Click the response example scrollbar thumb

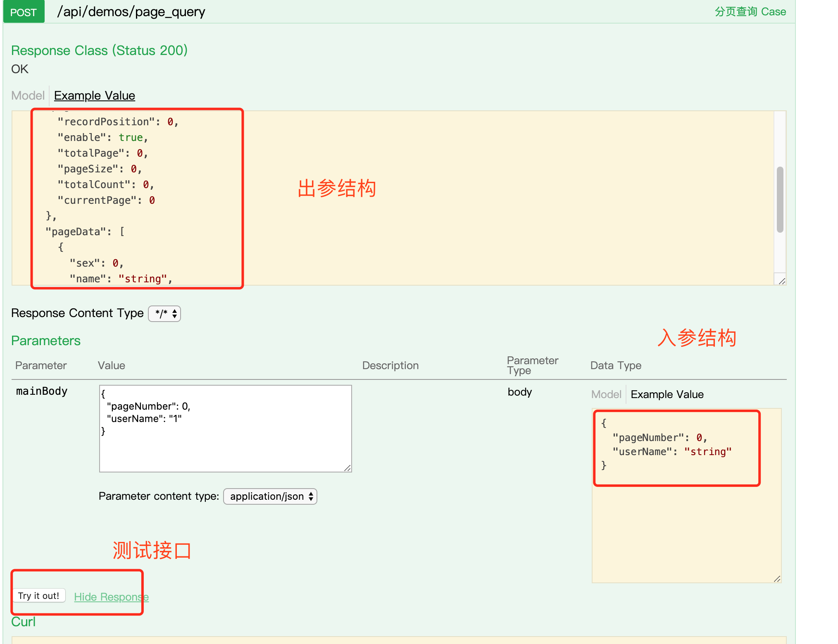(780, 200)
